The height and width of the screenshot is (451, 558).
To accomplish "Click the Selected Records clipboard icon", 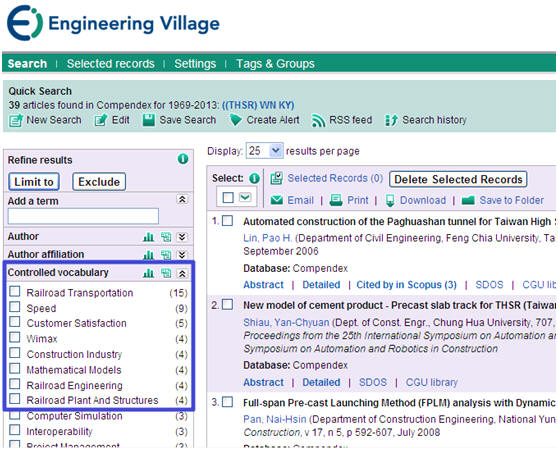I will click(x=277, y=178).
